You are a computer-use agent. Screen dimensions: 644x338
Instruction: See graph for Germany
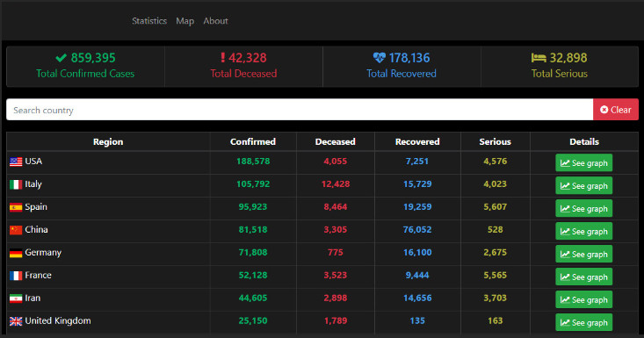(x=583, y=254)
